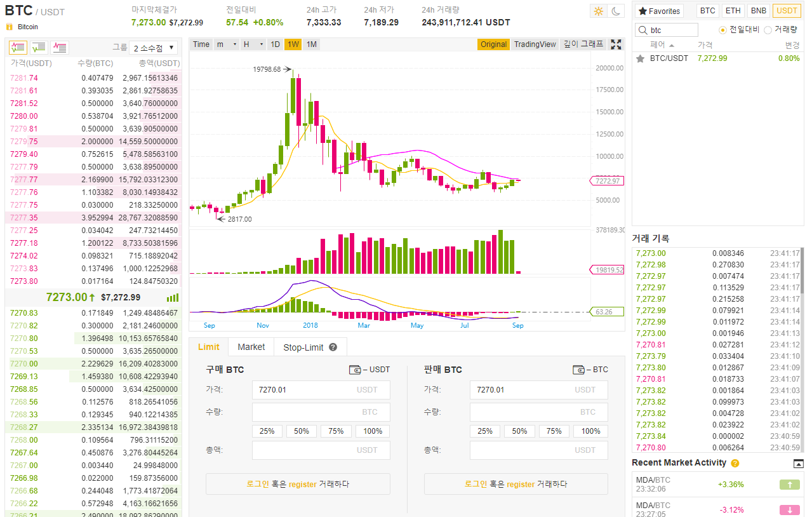This screenshot has height=517, width=812.
Task: Focus the sell amount (수량) field
Action: [x=539, y=412]
